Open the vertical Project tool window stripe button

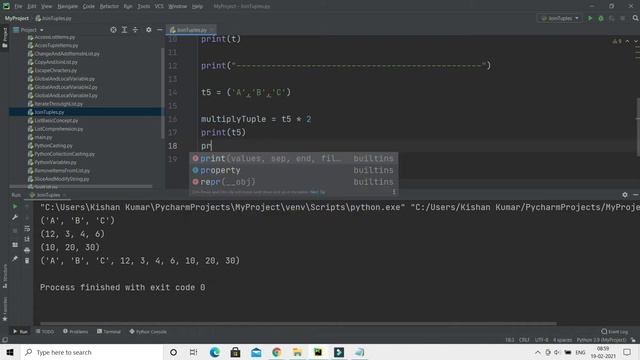5,37
